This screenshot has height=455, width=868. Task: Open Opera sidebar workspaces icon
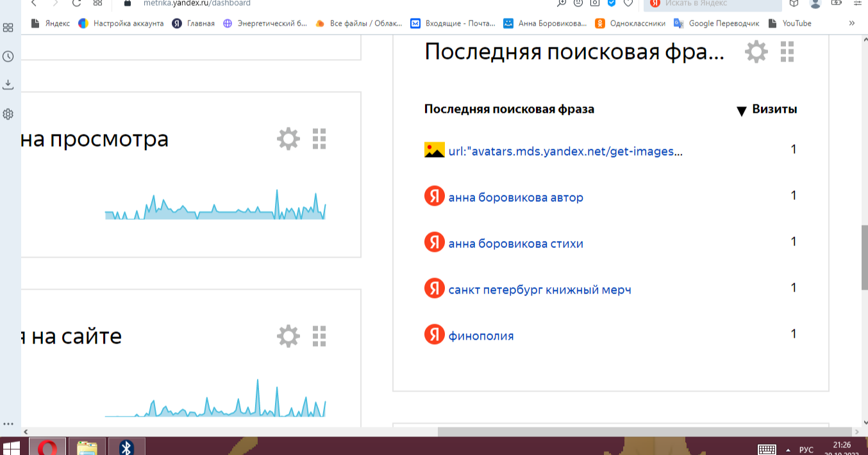coord(8,28)
